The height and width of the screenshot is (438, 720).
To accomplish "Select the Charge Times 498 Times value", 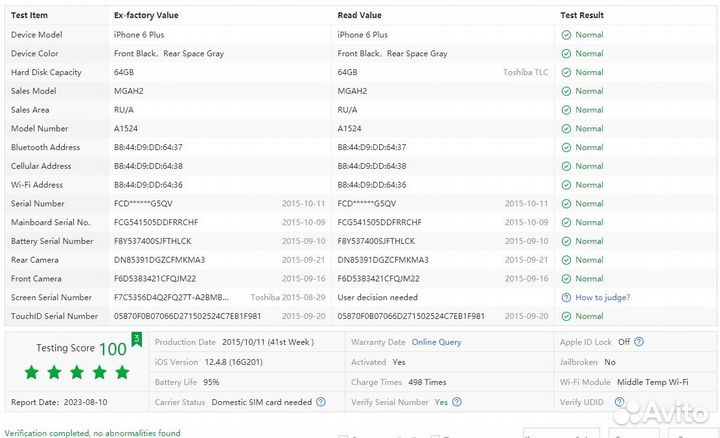I will tap(427, 382).
